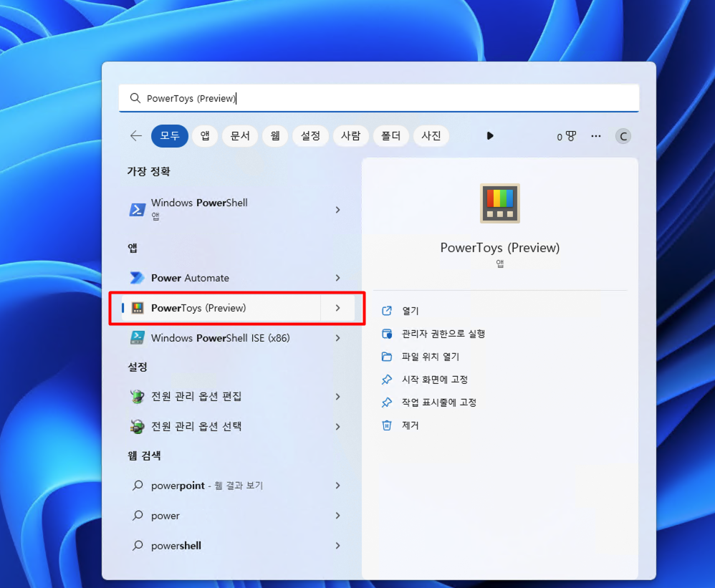Screen dimensions: 715x588
Task: Expand PowerShell ISE (x86) chevron
Action: coord(338,338)
